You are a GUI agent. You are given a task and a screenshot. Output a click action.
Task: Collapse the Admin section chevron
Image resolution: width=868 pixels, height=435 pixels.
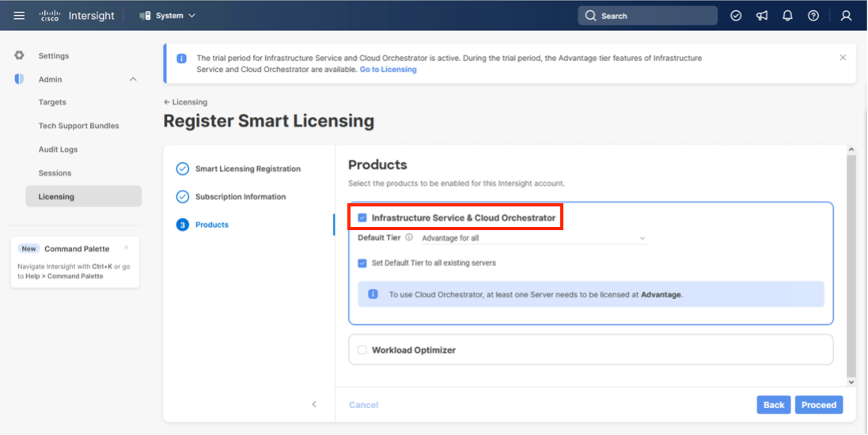tap(133, 80)
